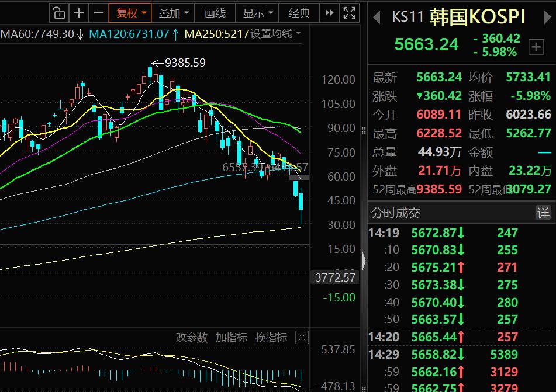The image size is (556, 392).
Task: Click the MA120:6731.07 label
Action: (x=129, y=34)
